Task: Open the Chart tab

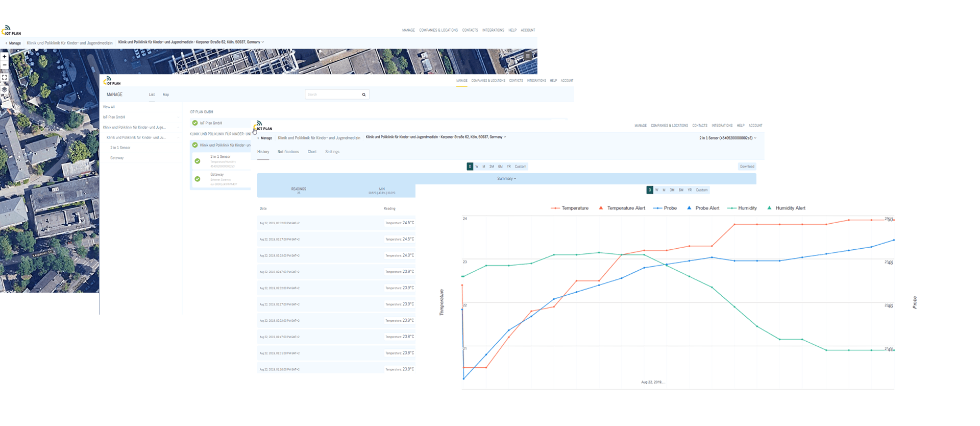Action: click(312, 152)
